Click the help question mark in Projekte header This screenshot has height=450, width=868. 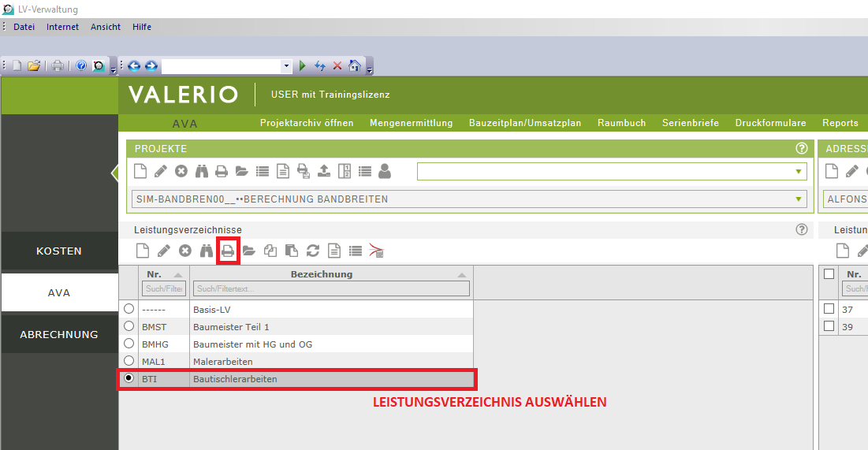(x=802, y=148)
